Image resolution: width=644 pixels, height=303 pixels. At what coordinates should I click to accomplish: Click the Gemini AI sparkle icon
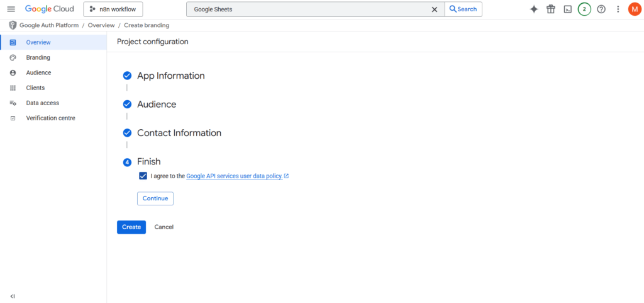[534, 9]
